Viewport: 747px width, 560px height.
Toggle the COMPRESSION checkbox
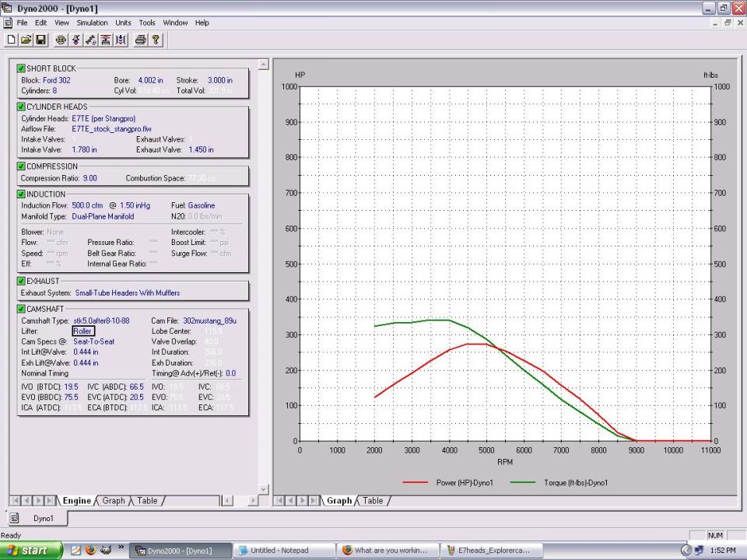[x=21, y=166]
